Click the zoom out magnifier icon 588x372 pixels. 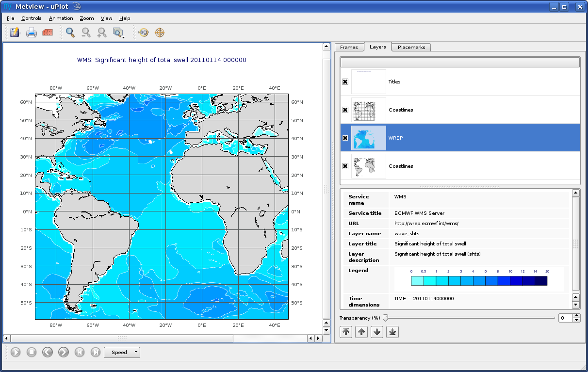pyautogui.click(x=86, y=32)
